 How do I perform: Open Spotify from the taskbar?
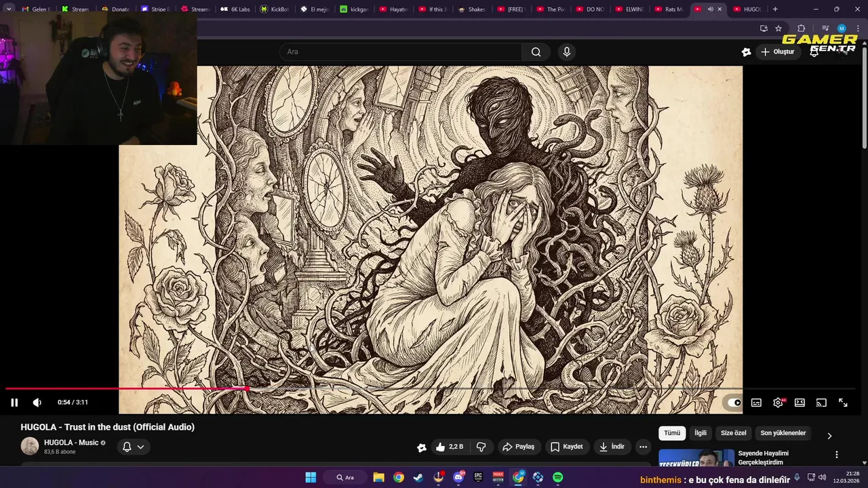pos(557,477)
